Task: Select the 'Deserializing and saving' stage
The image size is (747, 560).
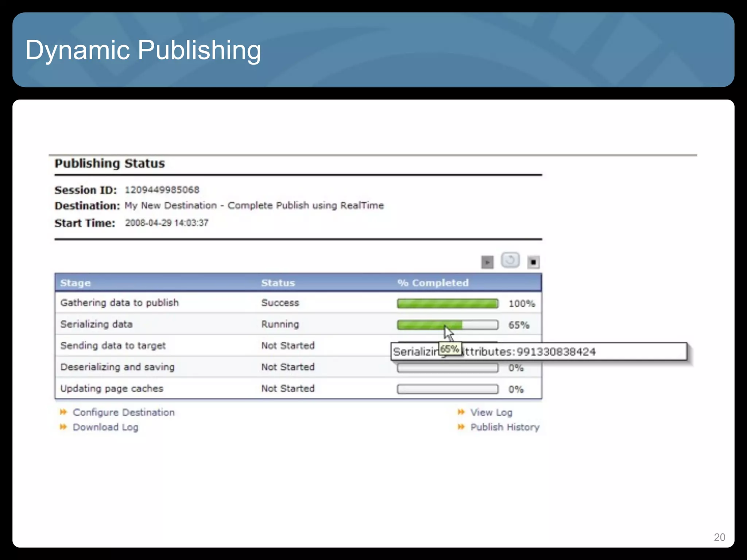Action: point(117,367)
